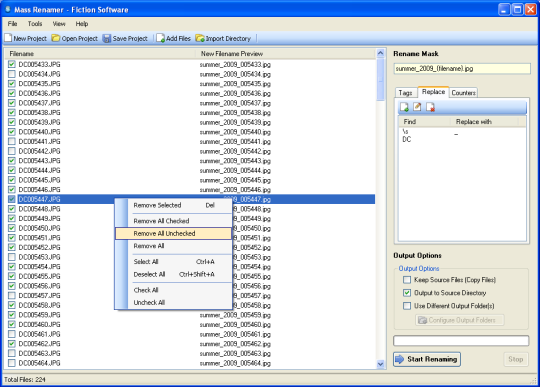Minimize the Mass Renamer window

click(x=504, y=9)
